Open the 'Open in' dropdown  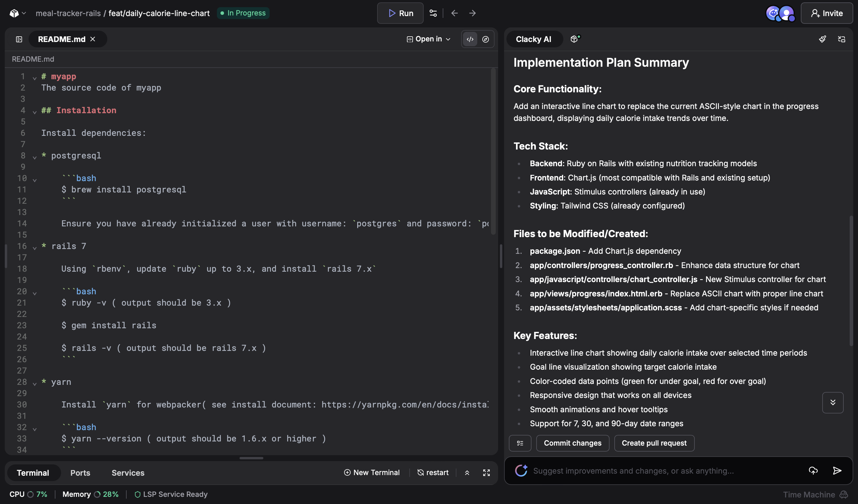[x=429, y=39]
